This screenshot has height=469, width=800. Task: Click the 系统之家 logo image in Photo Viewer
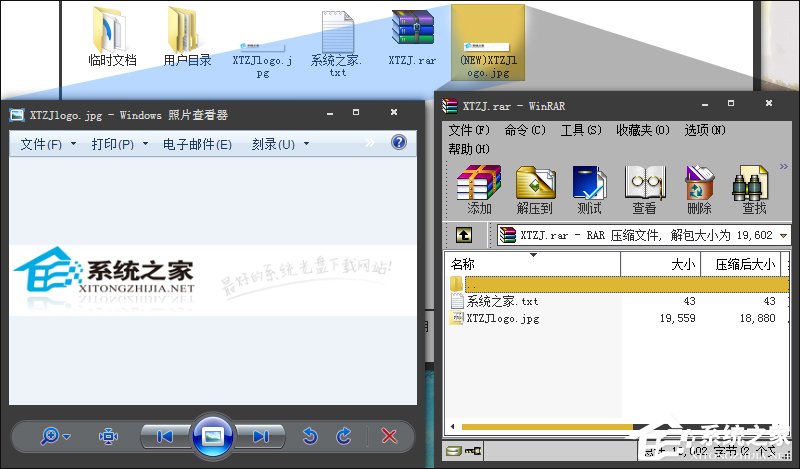coord(105,278)
